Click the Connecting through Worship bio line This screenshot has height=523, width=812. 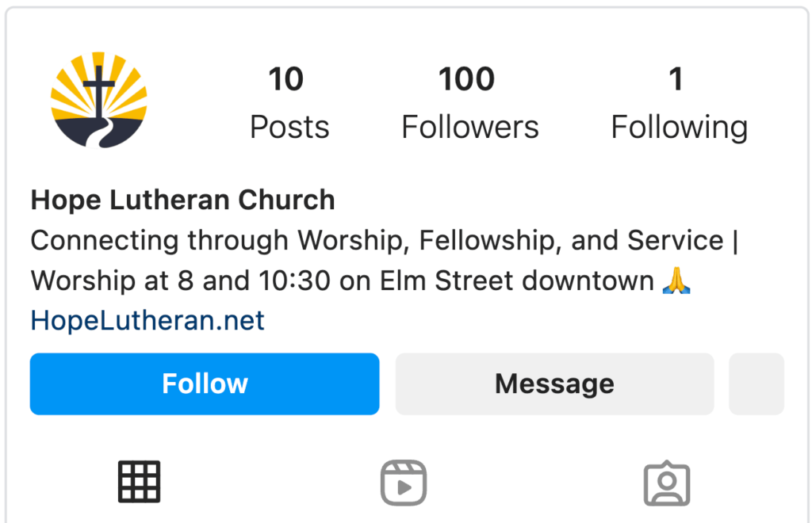(x=385, y=241)
